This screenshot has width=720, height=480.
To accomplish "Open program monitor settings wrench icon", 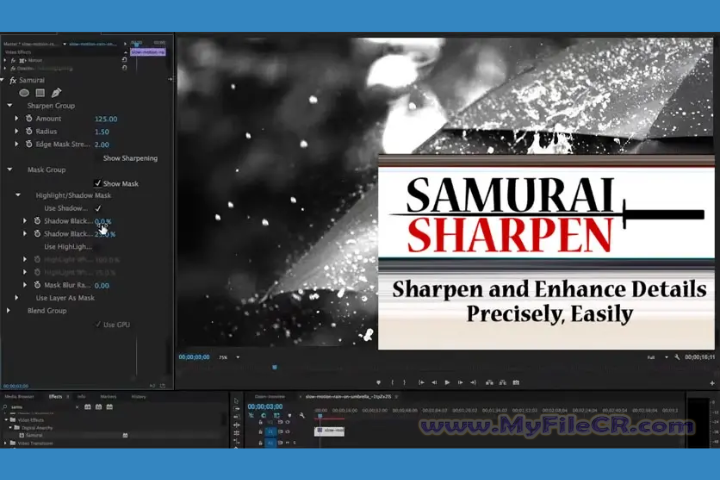I will 677,357.
